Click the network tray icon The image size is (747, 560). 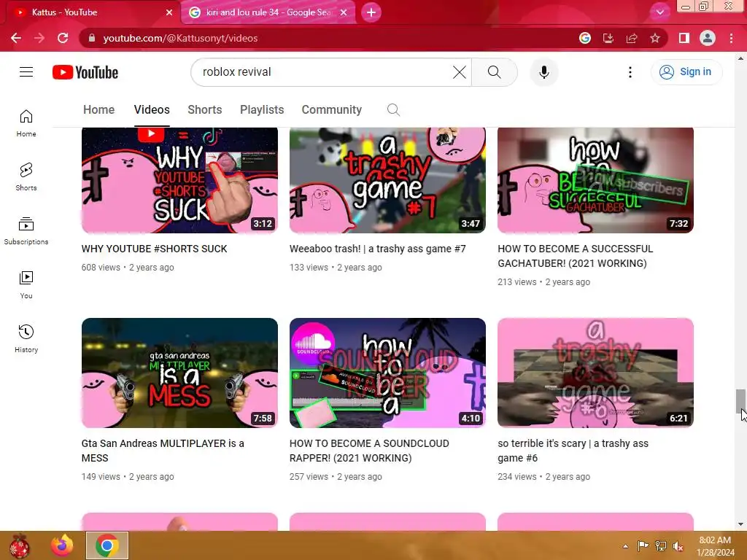[661, 546]
